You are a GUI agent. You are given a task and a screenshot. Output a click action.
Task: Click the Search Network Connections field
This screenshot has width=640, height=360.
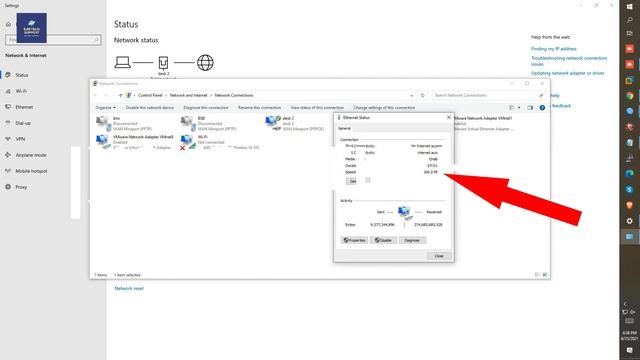point(489,95)
